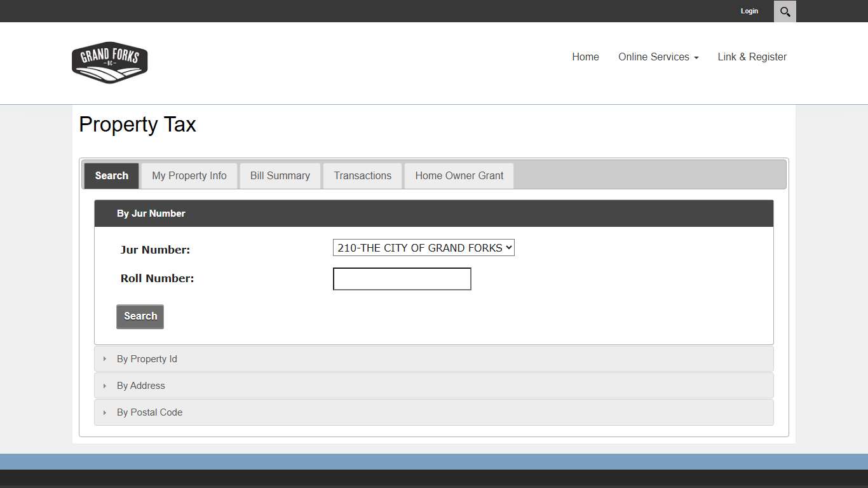Click the Login link

749,11
